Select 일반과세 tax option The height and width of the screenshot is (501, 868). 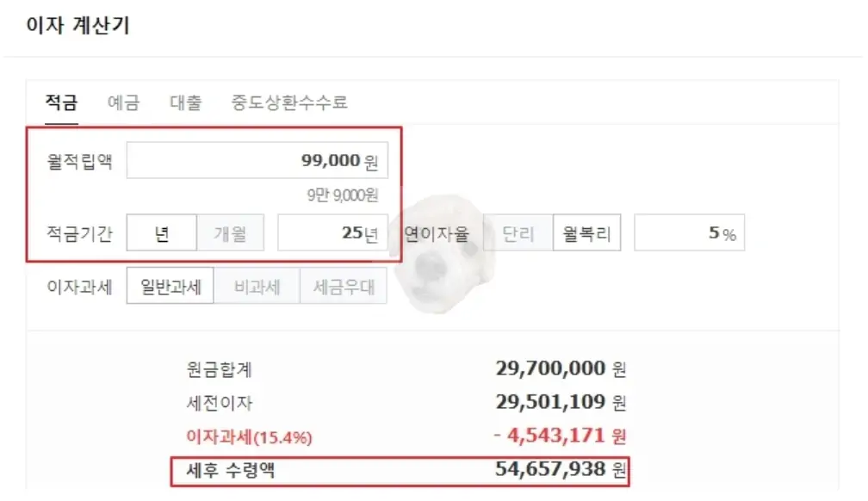[168, 286]
